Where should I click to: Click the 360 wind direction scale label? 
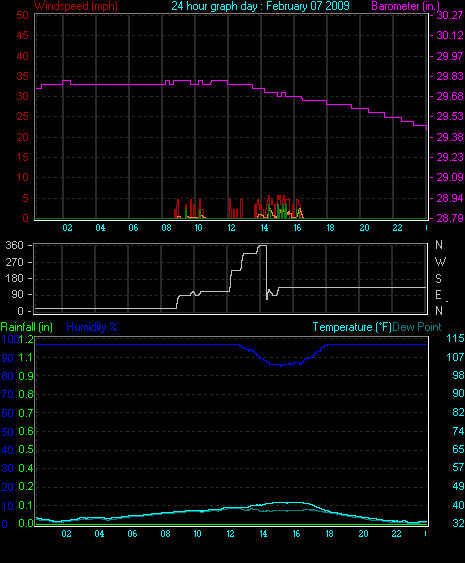click(14, 245)
